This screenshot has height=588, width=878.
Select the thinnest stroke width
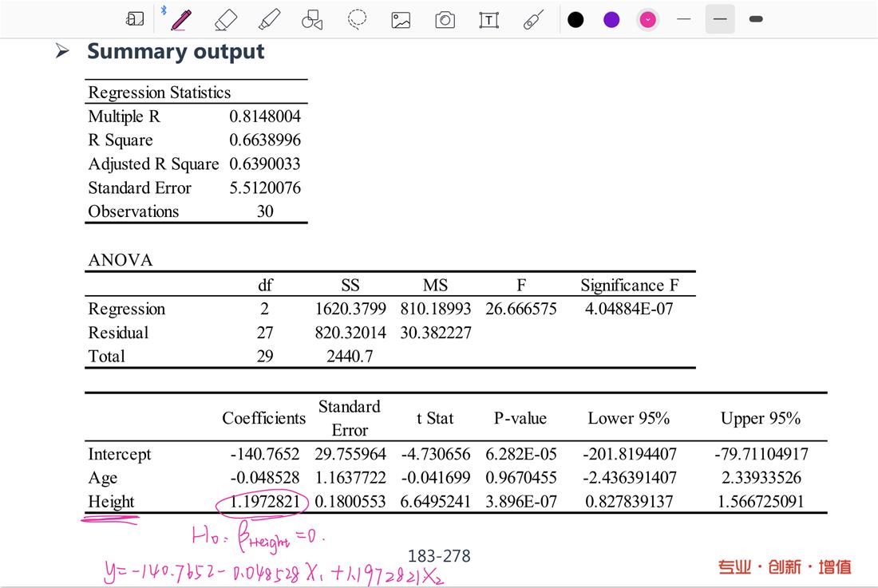[683, 19]
